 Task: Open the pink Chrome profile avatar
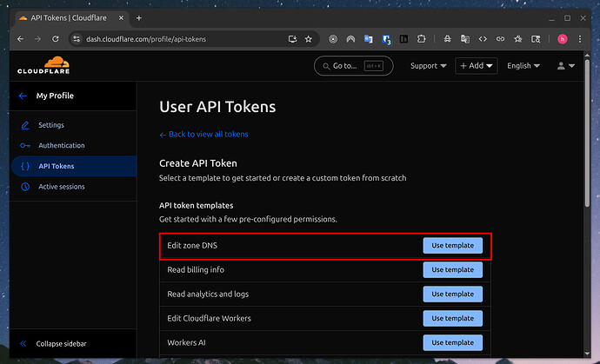tap(562, 39)
